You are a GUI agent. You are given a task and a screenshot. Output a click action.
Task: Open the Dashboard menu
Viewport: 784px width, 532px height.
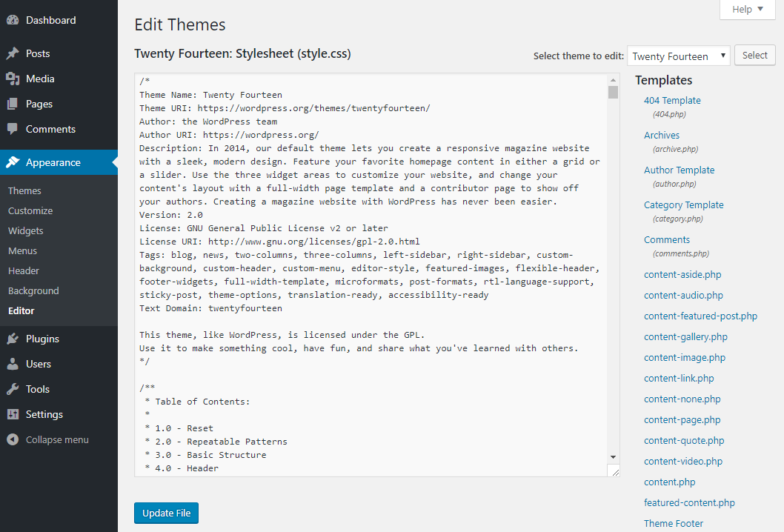coord(59,20)
